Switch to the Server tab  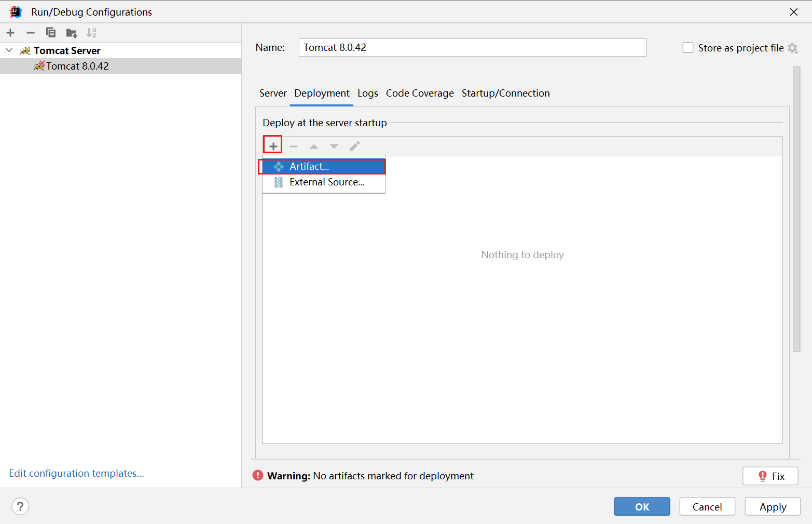(x=273, y=93)
